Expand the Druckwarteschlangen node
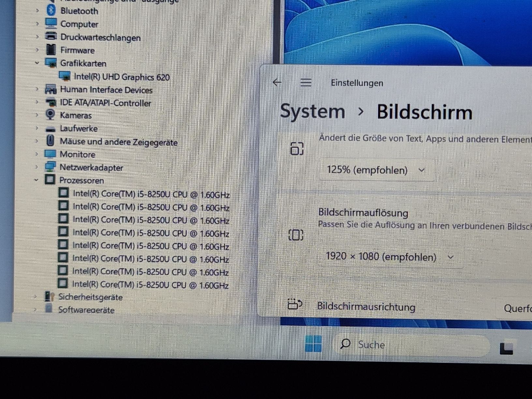This screenshot has width=532, height=399. click(x=37, y=37)
